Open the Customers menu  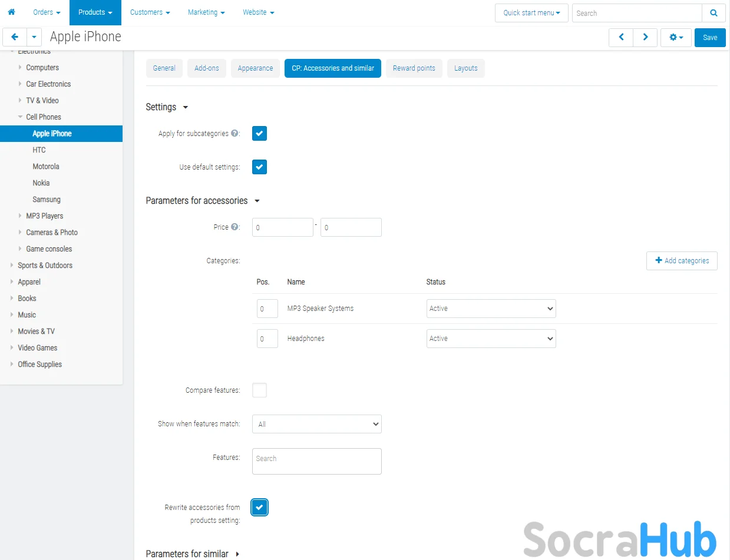pyautogui.click(x=150, y=12)
